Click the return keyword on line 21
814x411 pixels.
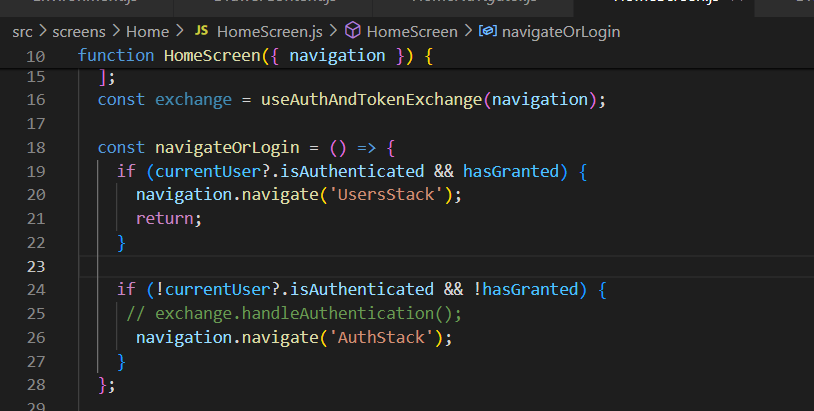click(x=168, y=218)
